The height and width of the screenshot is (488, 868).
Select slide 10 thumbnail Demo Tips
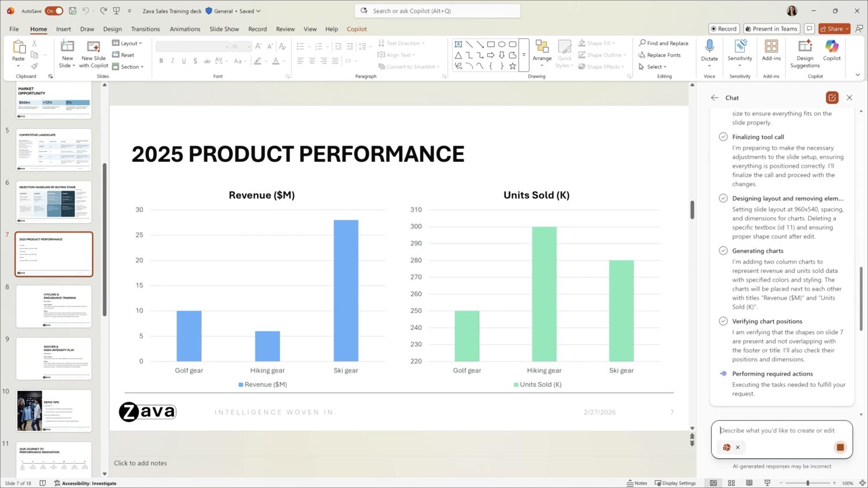(x=54, y=411)
